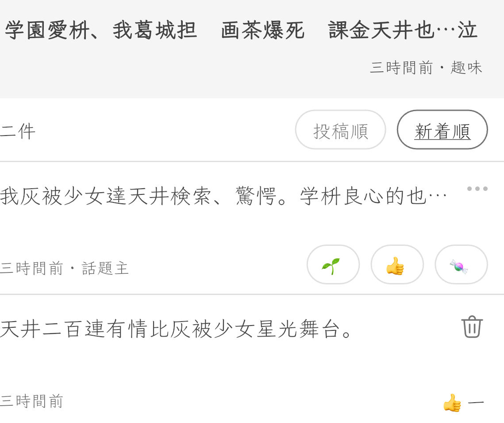Image resolution: width=504 pixels, height=423 pixels.
Task: Select the comment 天井二百連有情比灰被少女星光舞台
Action: click(177, 329)
